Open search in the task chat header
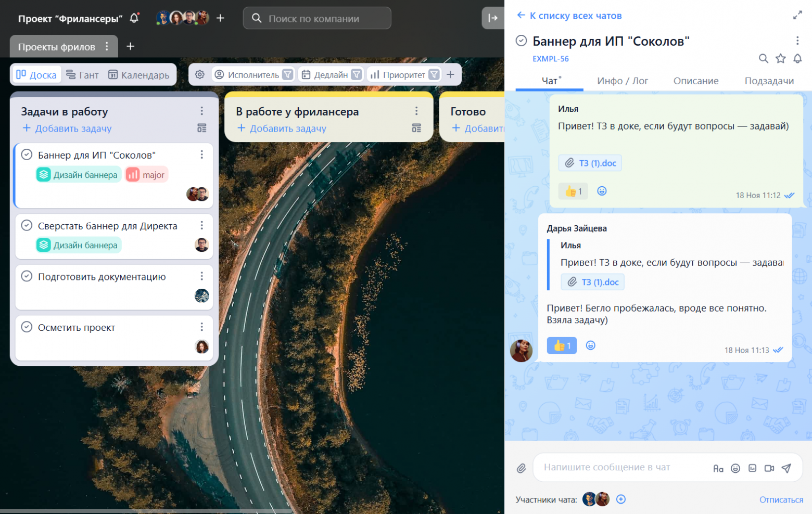 click(x=763, y=59)
